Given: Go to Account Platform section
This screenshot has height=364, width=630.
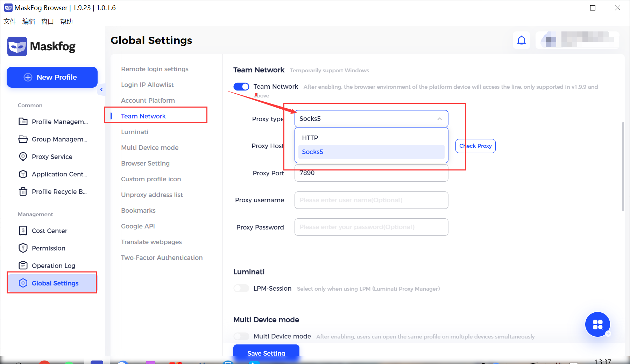Looking at the screenshot, I should coord(148,101).
